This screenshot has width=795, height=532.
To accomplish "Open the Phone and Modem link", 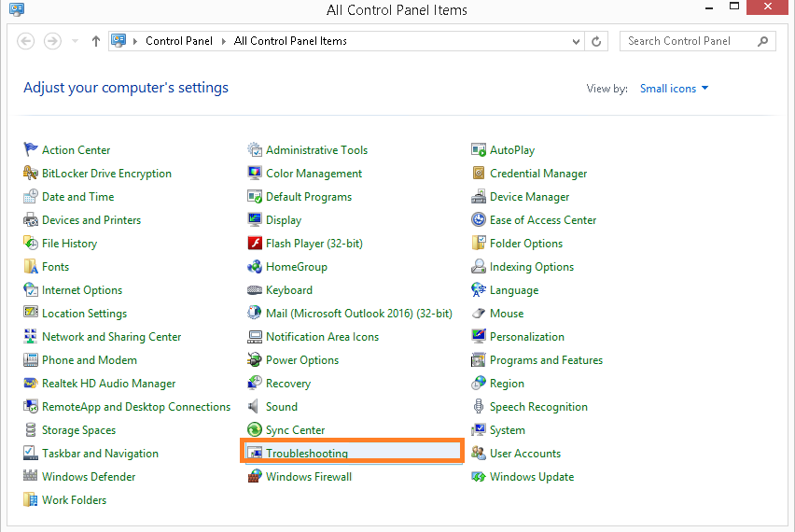I will (90, 360).
